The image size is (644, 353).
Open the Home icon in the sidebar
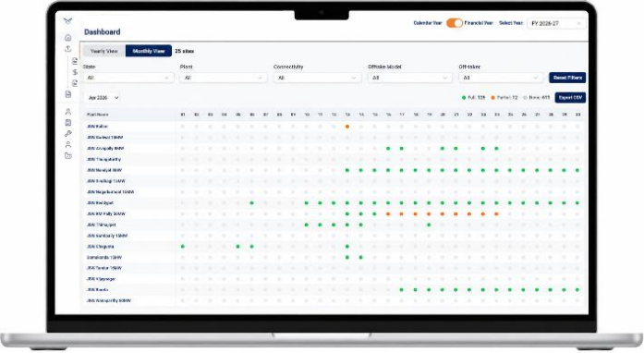(68, 38)
